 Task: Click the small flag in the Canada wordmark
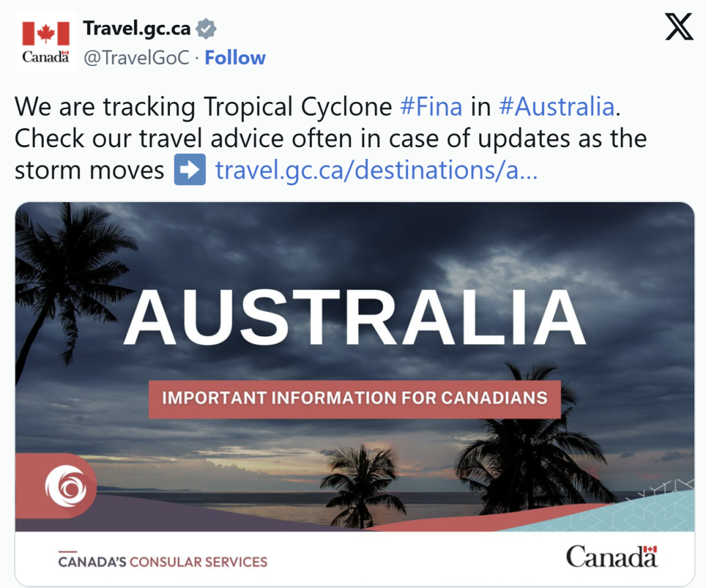click(x=650, y=550)
